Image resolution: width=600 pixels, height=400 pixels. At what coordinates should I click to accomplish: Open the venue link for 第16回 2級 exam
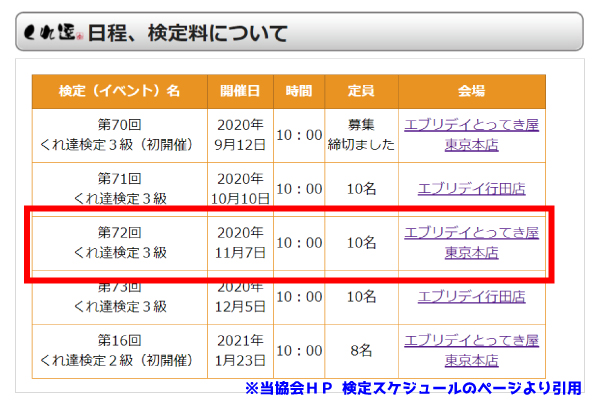tap(471, 350)
